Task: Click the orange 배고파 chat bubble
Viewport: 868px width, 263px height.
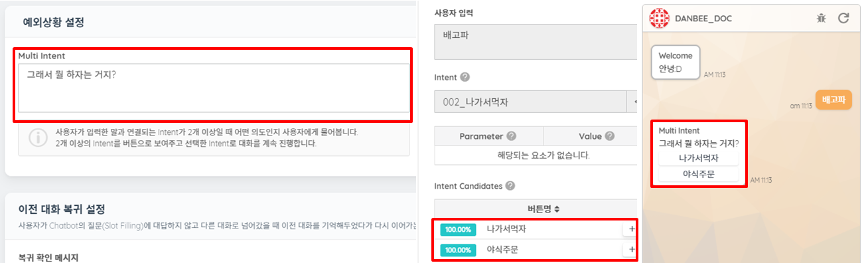Action: 833,100
